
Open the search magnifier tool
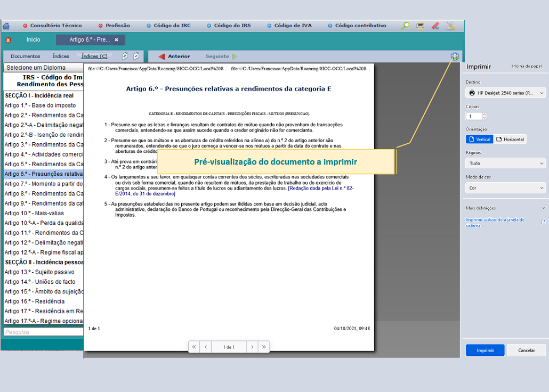(x=405, y=26)
